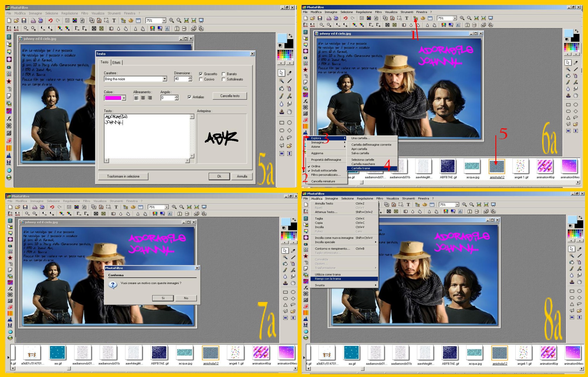
Task: Click image explorer icon marked by arrow 1
Action: click(416, 18)
